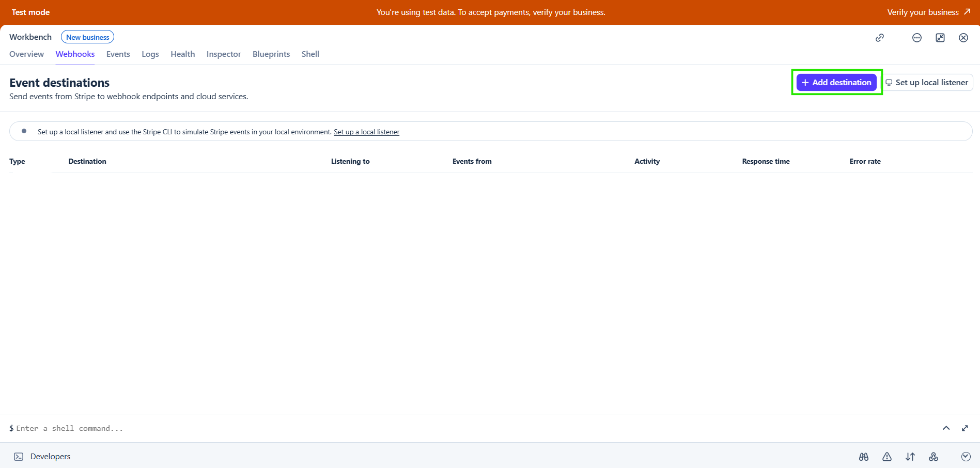Open the warning triangle errors icon

click(887, 457)
